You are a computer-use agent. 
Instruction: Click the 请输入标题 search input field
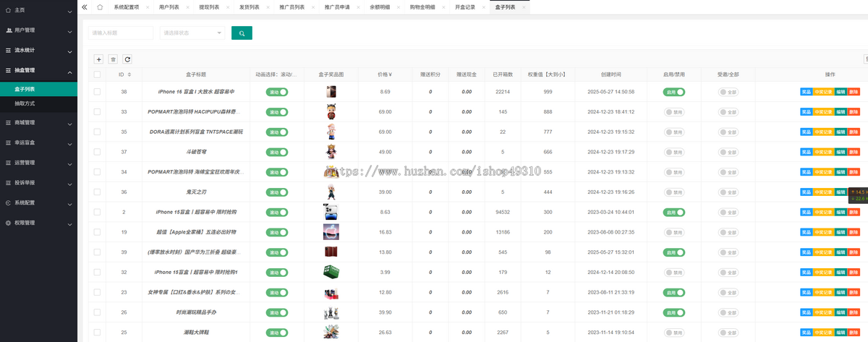pos(121,33)
